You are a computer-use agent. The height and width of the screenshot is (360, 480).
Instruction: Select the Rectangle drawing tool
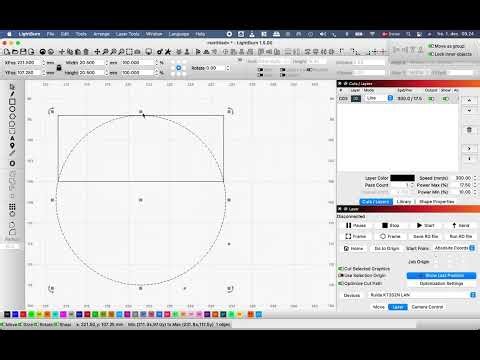point(12,102)
